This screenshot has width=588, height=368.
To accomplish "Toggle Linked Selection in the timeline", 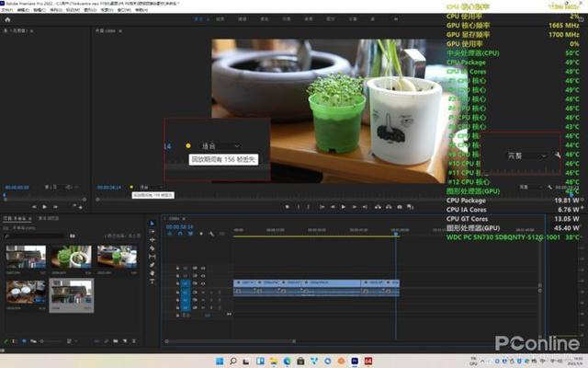I will coord(190,234).
